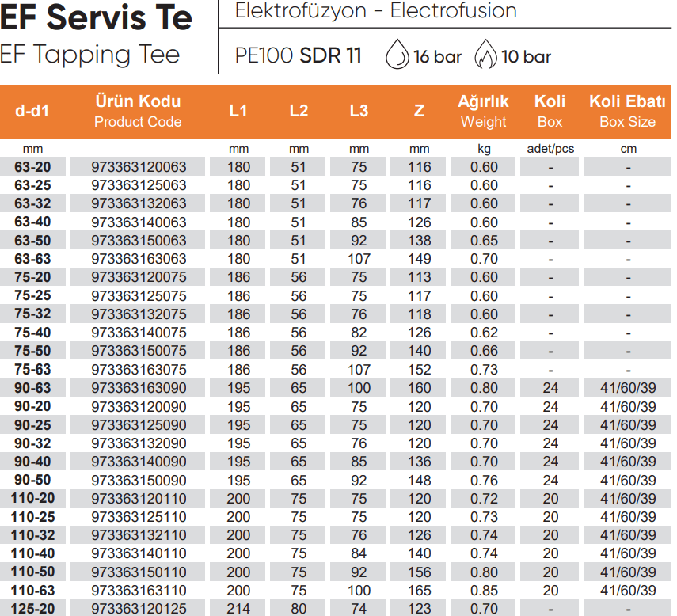677x616 pixels.
Task: Select product code 973363120090
Action: [x=139, y=407]
